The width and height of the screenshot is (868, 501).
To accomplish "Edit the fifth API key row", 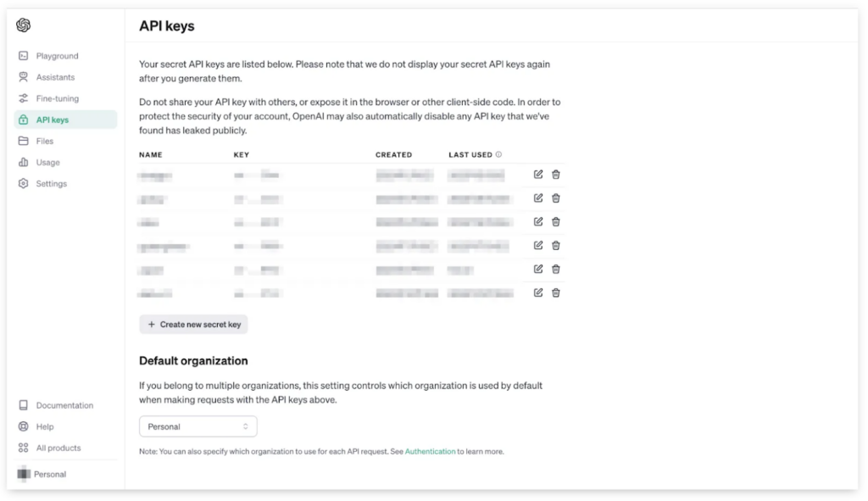I will click(x=538, y=269).
